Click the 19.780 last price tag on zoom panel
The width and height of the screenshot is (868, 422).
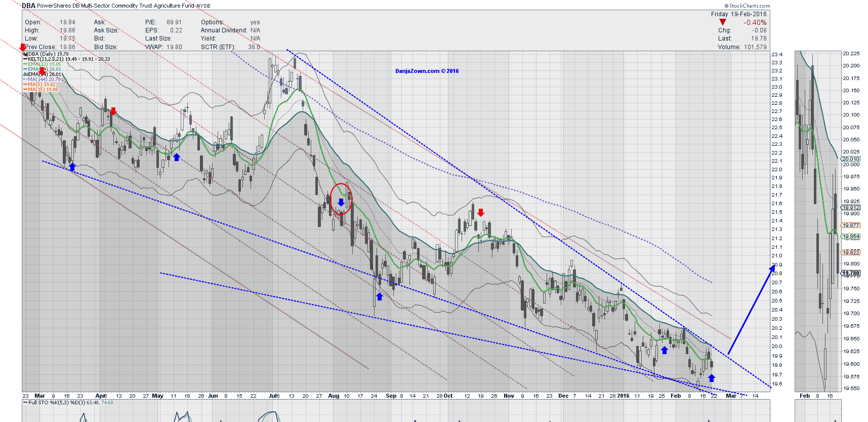coord(851,274)
